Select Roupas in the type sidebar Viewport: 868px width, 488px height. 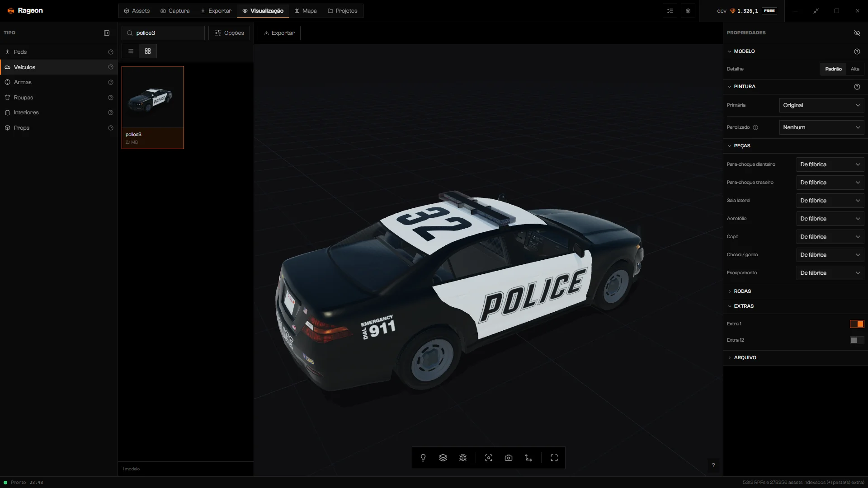pos(59,98)
